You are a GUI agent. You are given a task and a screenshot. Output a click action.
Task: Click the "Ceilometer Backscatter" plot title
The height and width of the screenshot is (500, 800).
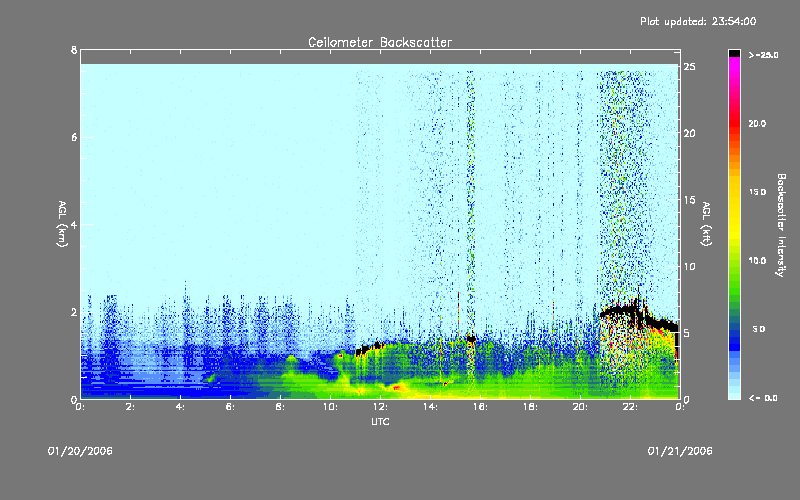[380, 42]
